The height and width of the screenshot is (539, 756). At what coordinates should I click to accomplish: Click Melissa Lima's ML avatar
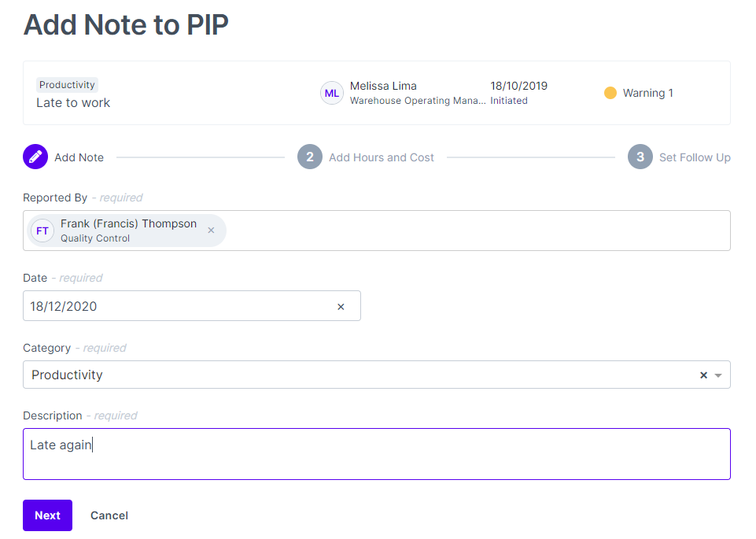coord(332,93)
